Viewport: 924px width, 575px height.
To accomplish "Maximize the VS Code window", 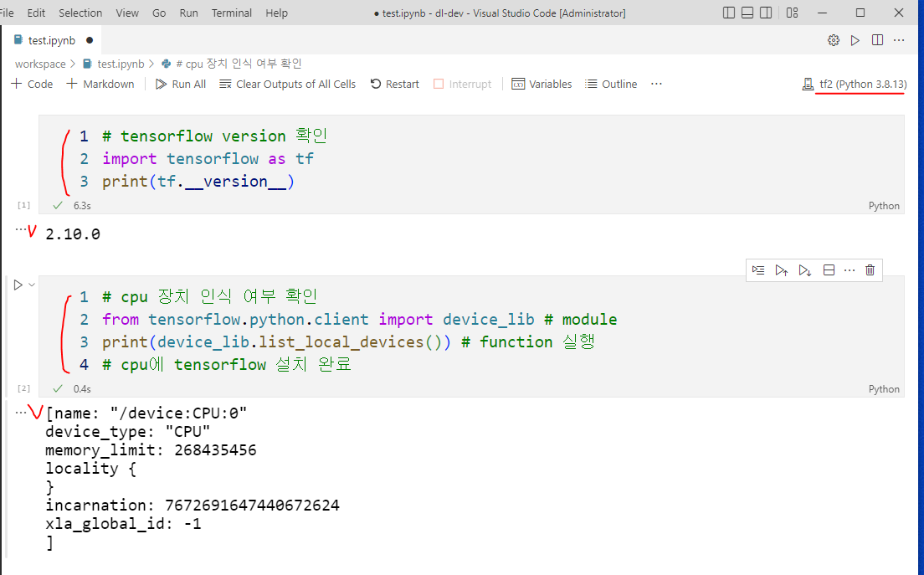I will [x=860, y=13].
